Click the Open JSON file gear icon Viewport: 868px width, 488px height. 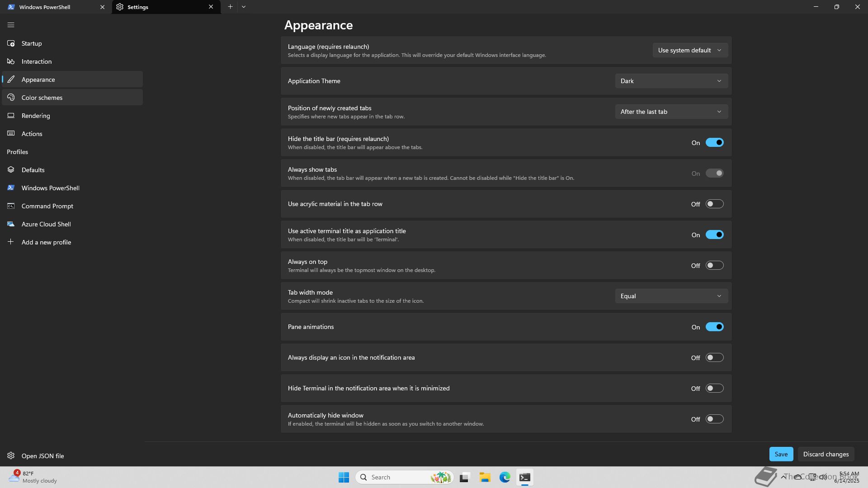(11, 456)
